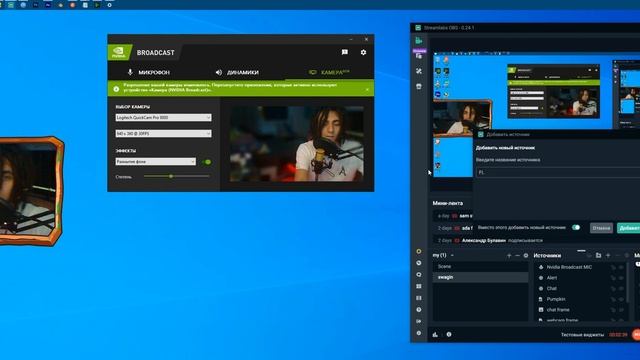Toggle the camera effect switch off
This screenshot has width=640, height=360.
tap(207, 162)
